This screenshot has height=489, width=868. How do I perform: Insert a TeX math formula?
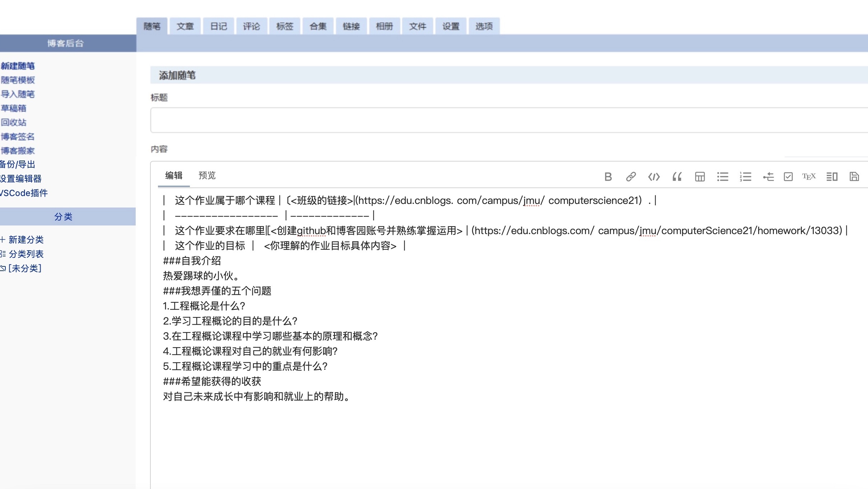[x=809, y=177]
